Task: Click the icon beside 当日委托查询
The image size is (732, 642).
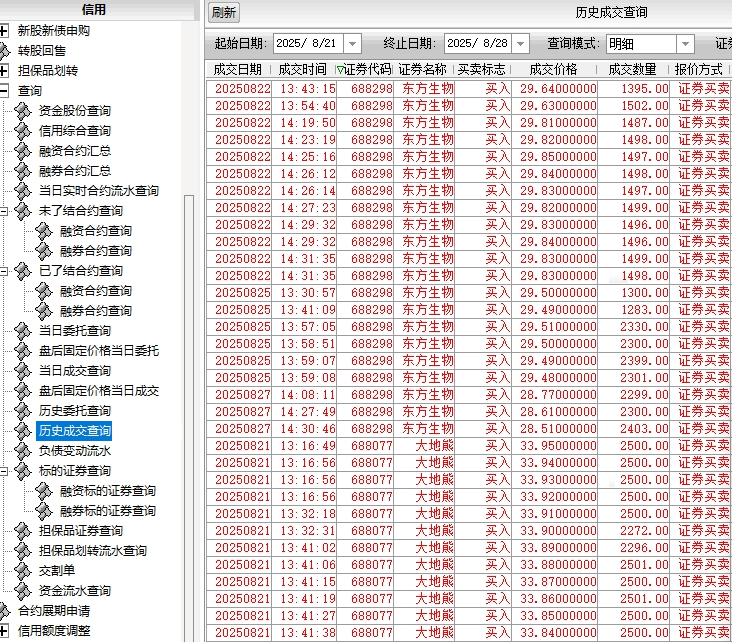Action: click(x=22, y=331)
